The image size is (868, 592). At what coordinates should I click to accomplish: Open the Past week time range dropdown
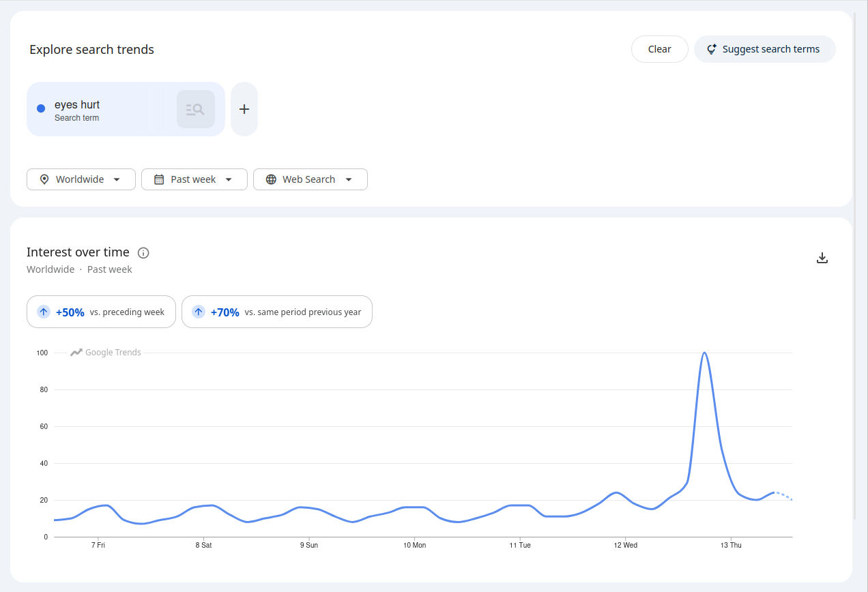click(194, 179)
